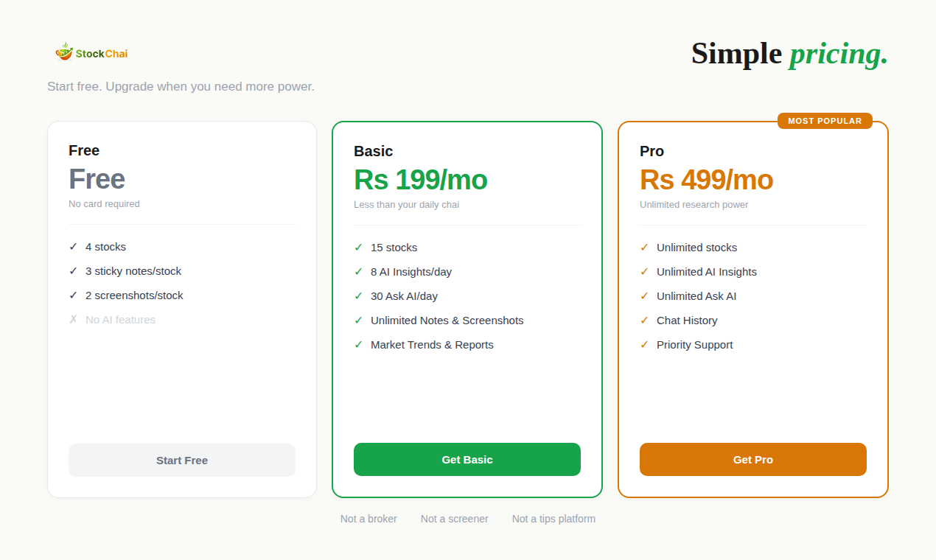The width and height of the screenshot is (936, 560).
Task: Choose the orange Get Pro button
Action: pos(752,460)
